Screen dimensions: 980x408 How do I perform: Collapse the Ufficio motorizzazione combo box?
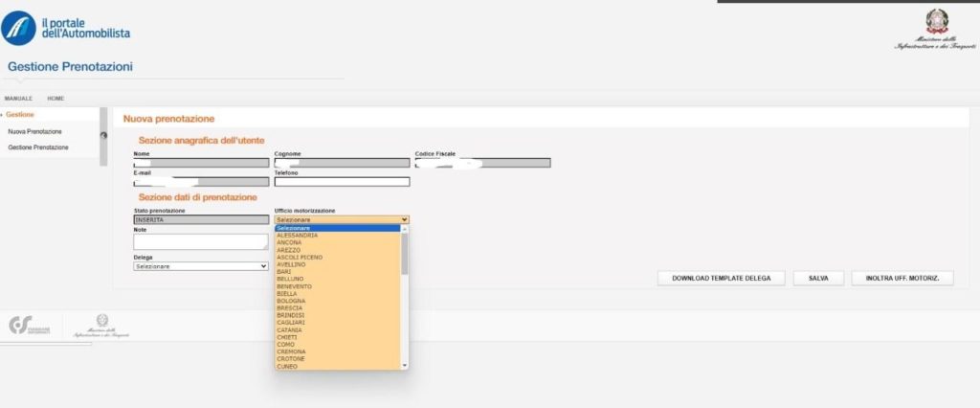click(342, 219)
